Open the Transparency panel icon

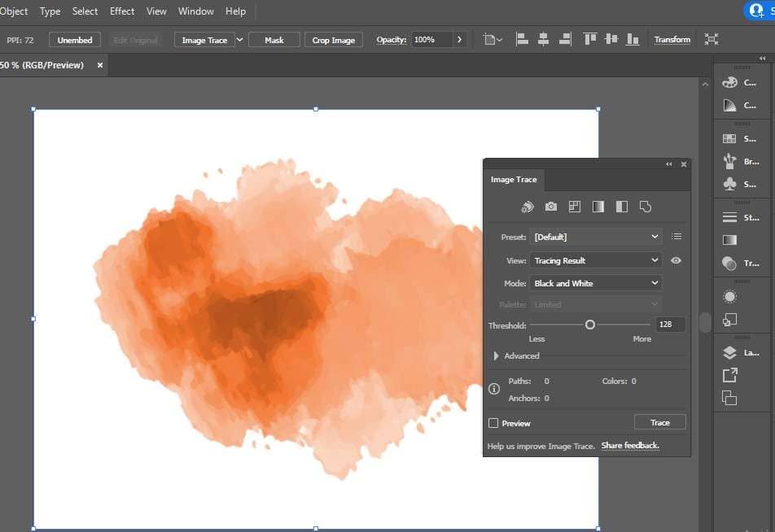click(729, 264)
